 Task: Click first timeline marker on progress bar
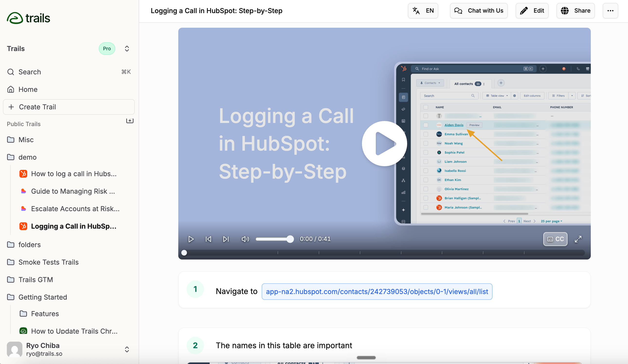[278, 253]
